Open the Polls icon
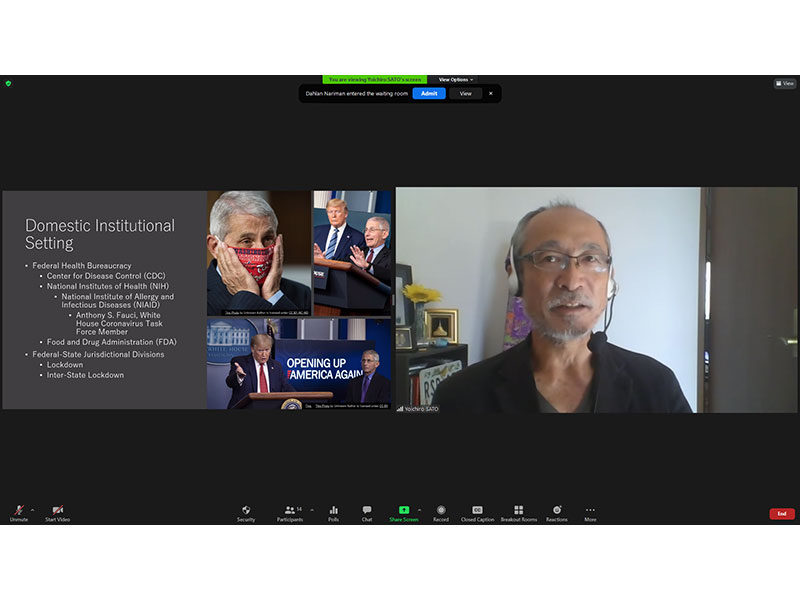Image resolution: width=800 pixels, height=600 pixels. pyautogui.click(x=334, y=511)
